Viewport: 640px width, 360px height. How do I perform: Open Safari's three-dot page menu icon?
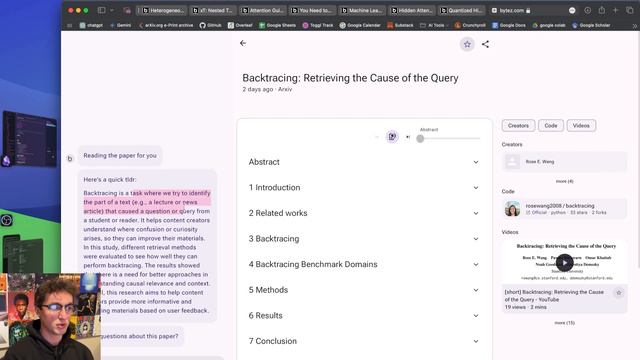point(572,10)
